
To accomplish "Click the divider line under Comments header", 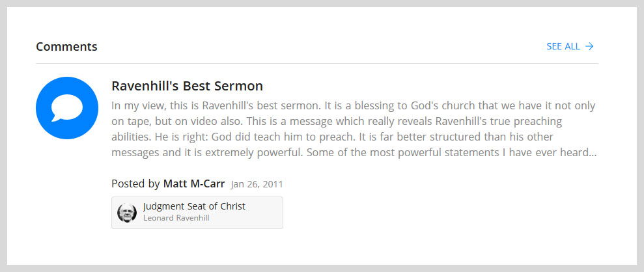I will point(316,64).
